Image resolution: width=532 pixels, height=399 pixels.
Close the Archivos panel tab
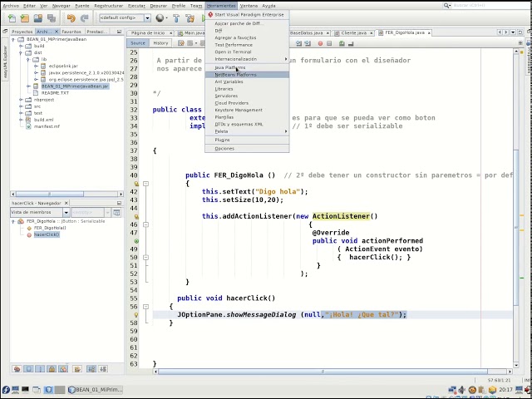(57, 32)
